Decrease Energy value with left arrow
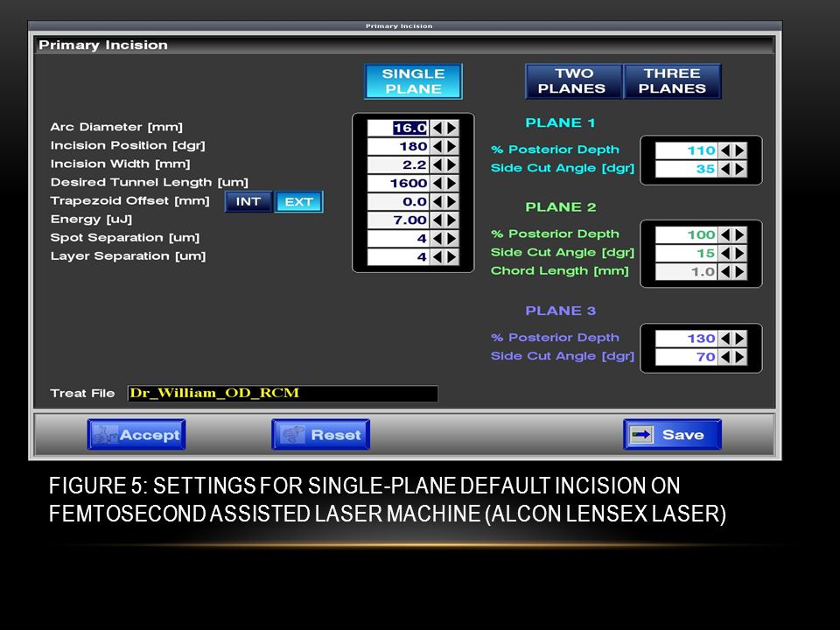The image size is (840, 630). click(x=437, y=220)
